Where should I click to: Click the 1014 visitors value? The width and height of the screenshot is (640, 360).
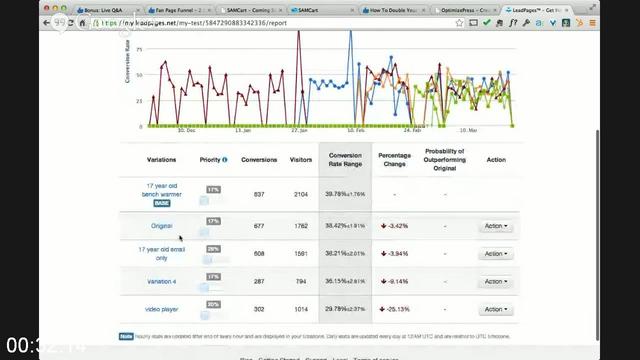point(301,309)
